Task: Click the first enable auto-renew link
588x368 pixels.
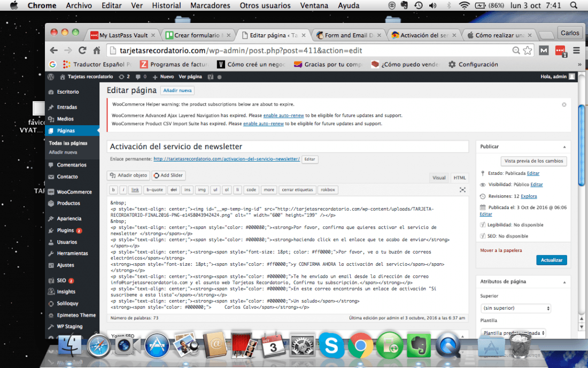Action: click(x=283, y=116)
